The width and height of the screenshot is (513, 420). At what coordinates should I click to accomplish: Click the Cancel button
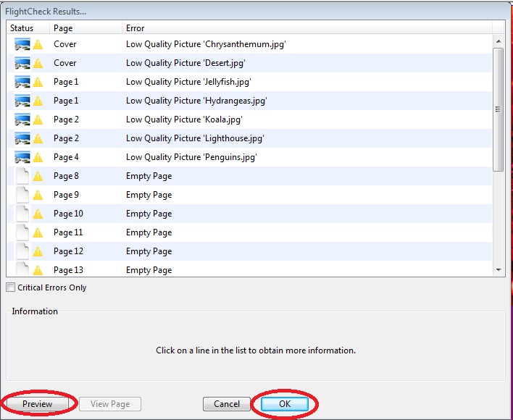226,404
